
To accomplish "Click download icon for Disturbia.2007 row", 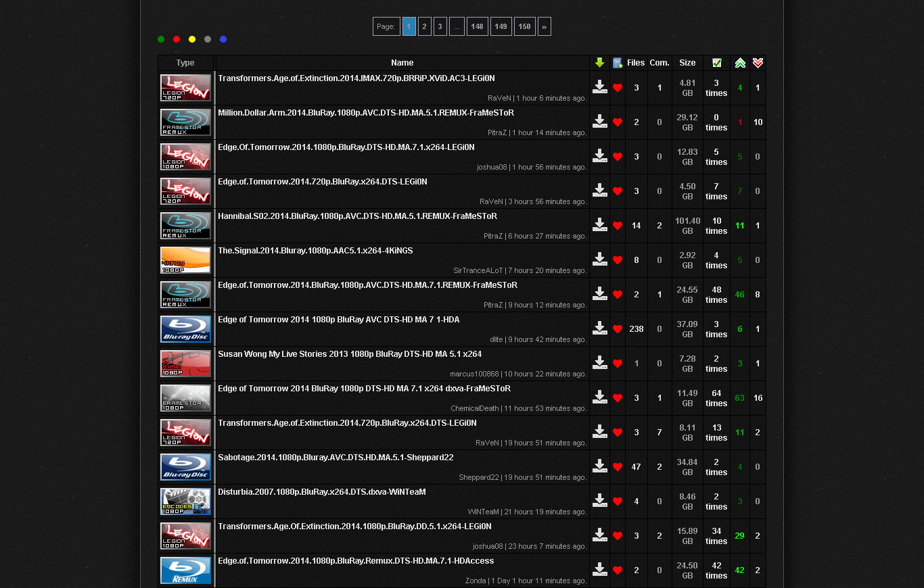I will click(599, 501).
